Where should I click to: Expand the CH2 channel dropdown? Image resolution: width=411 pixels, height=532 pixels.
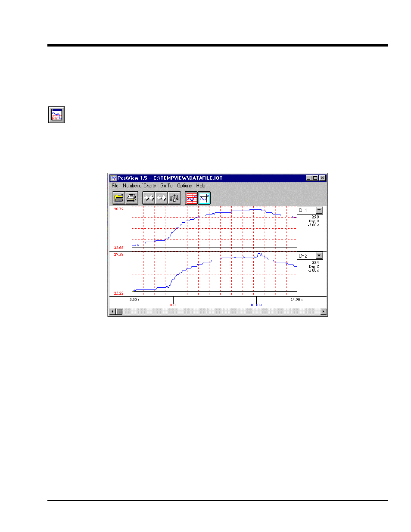(319, 256)
